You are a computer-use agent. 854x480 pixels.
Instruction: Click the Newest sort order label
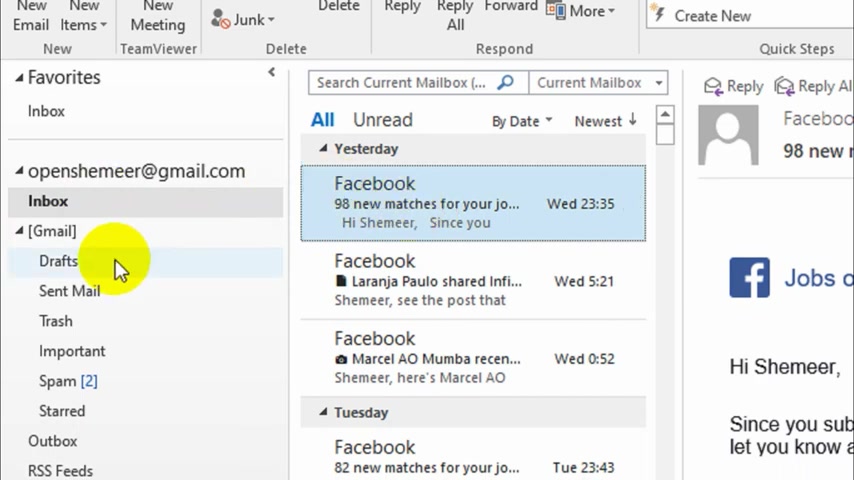click(598, 121)
